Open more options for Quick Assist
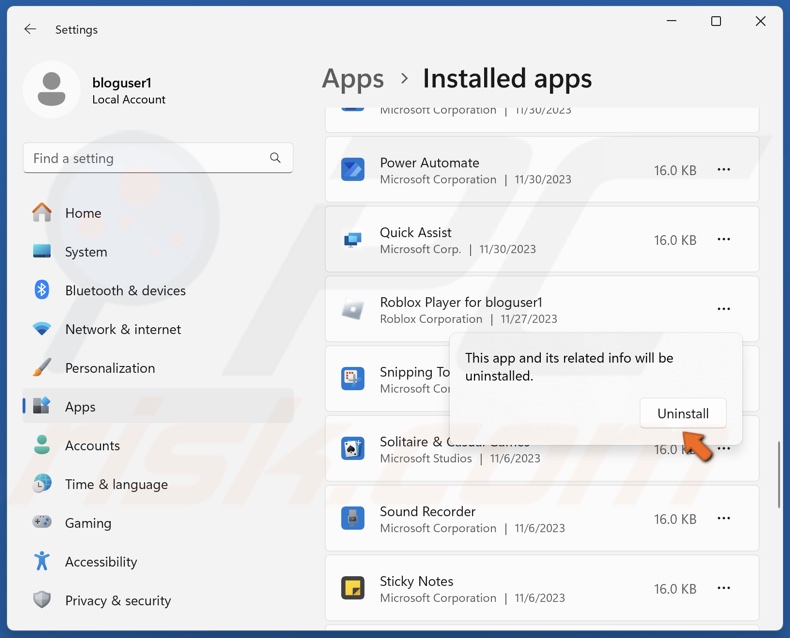Screen dimensions: 790x638 [723, 239]
